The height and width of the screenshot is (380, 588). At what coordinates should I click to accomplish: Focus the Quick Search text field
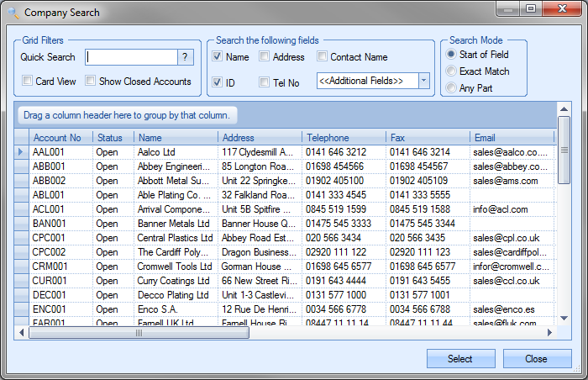coord(131,57)
